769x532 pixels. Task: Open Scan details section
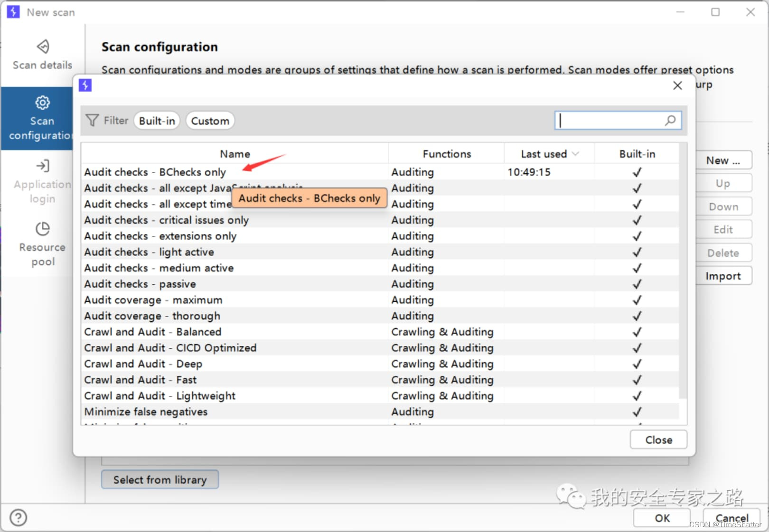coord(42,55)
